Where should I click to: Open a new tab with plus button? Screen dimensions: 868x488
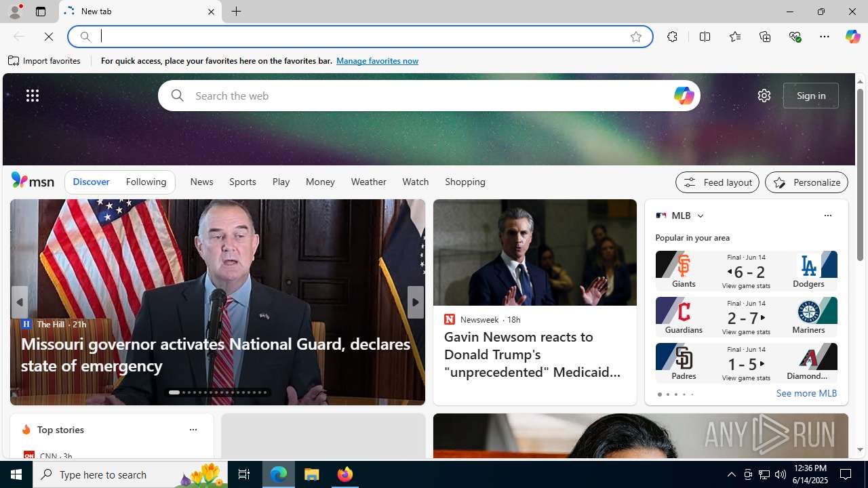(236, 12)
